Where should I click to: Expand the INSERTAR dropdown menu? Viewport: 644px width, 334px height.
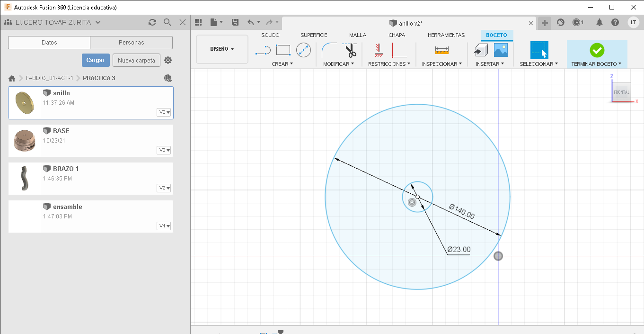[490, 63]
